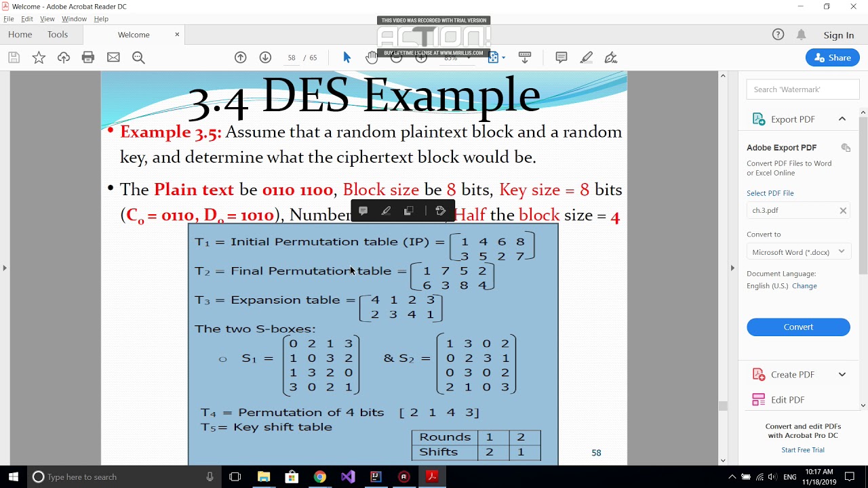This screenshot has height=488, width=868.
Task: Click comment icon in floating toolbar
Action: [x=363, y=211]
